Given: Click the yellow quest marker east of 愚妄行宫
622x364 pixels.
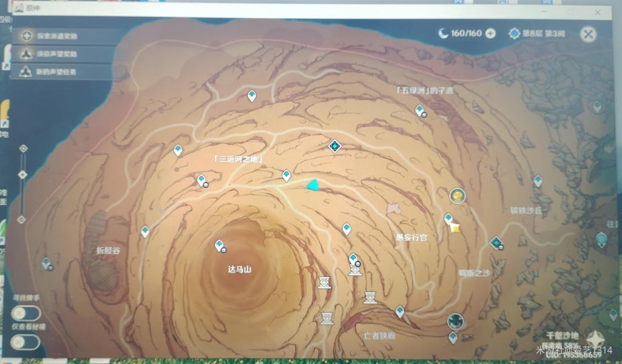Looking at the screenshot, I should (x=455, y=228).
